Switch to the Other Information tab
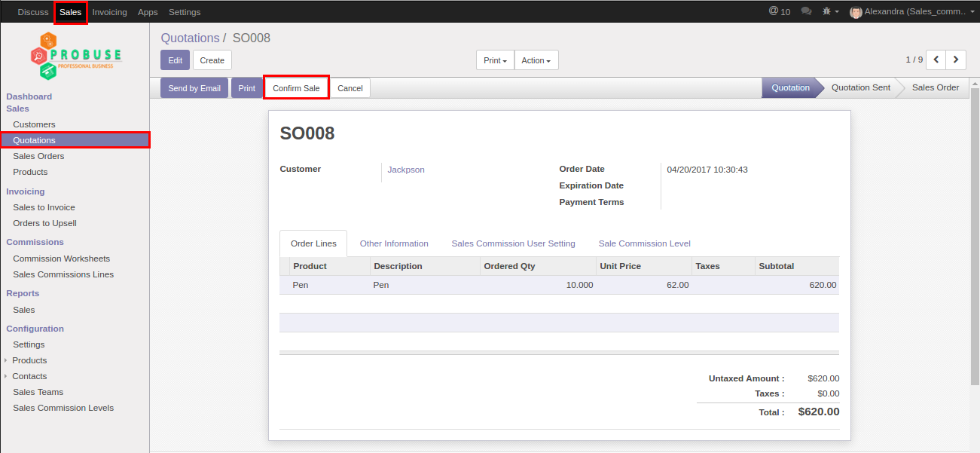Viewport: 980px width, 453px height. (394, 243)
